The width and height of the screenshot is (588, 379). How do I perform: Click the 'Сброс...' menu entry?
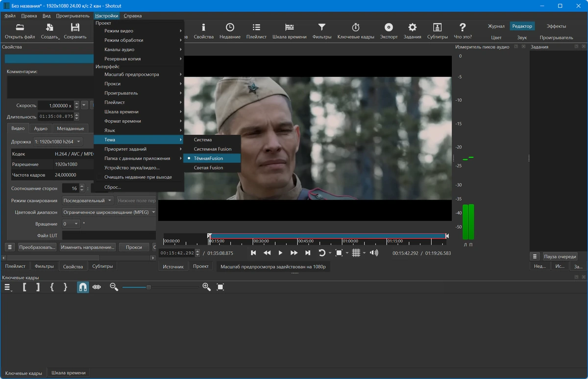click(139, 187)
